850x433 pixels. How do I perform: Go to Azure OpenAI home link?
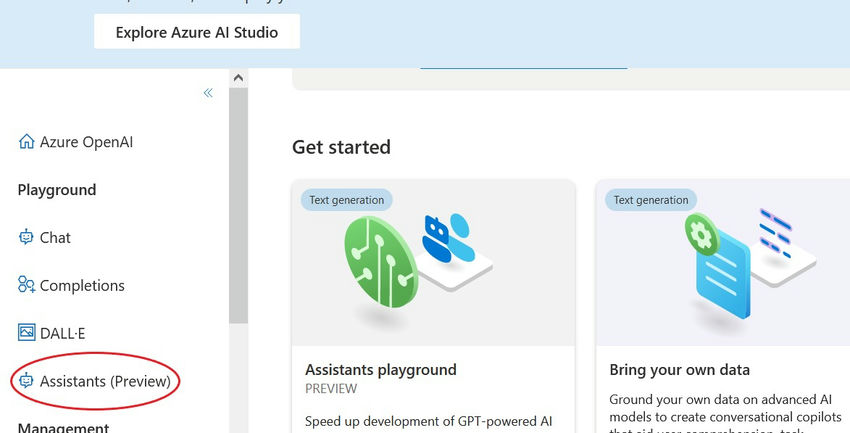point(86,142)
